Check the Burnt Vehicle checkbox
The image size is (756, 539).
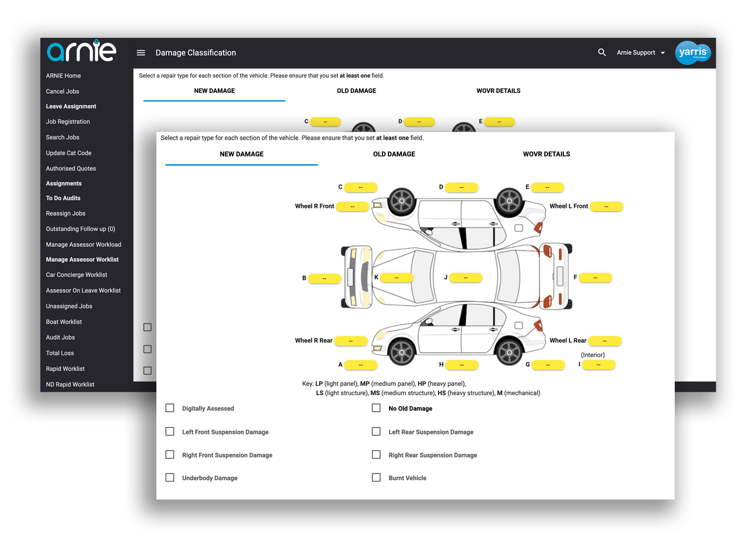[376, 477]
